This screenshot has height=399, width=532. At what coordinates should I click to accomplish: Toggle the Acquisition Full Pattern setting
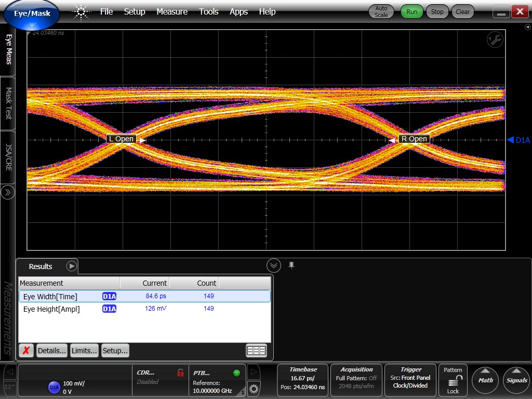pyautogui.click(x=356, y=378)
